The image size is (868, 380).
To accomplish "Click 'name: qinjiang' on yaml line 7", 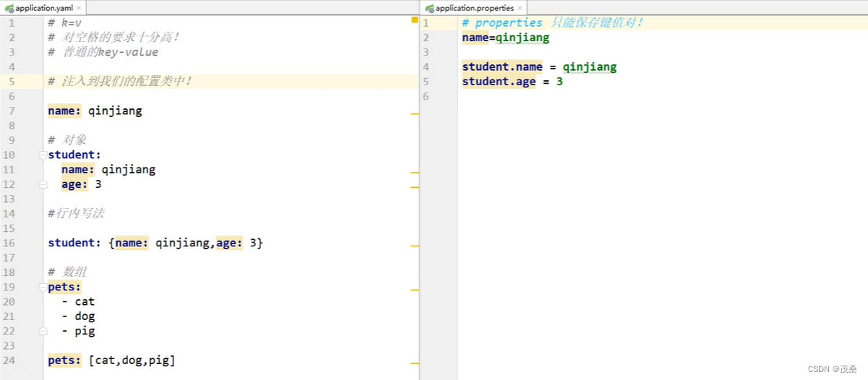I will coord(95,111).
